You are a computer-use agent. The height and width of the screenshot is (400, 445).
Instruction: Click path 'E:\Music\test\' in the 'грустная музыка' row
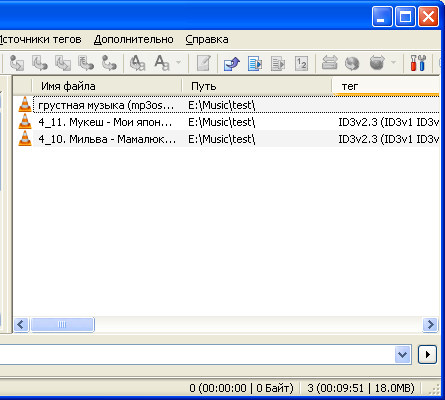coord(221,105)
